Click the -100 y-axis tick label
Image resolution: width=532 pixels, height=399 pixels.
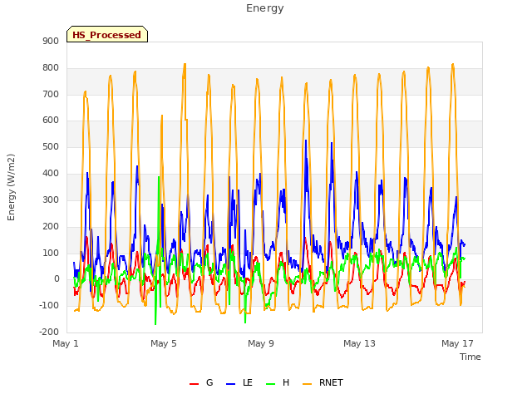[49, 305]
